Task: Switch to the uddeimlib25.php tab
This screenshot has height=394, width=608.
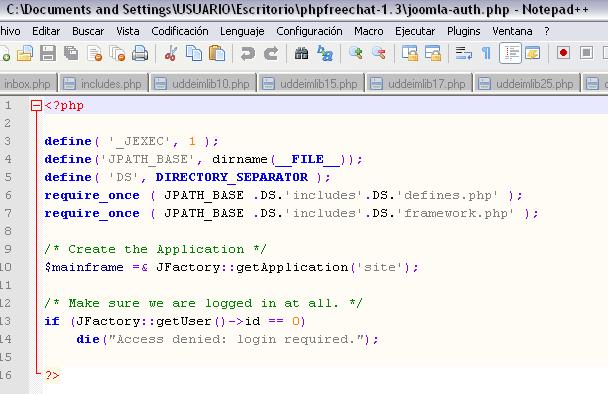Action: coord(527,83)
